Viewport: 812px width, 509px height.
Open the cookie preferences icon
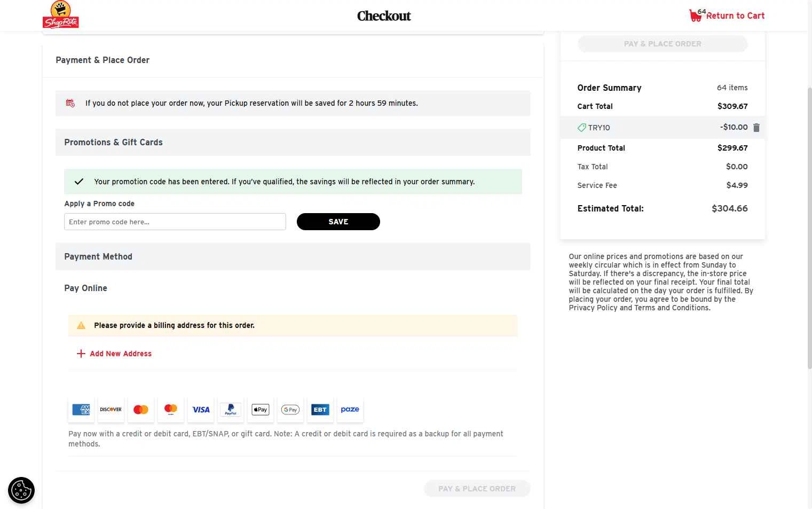point(21,490)
